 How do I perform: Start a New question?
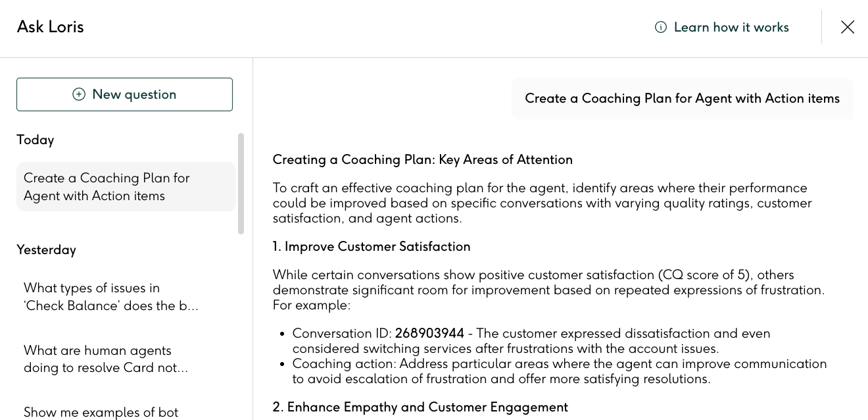click(124, 94)
